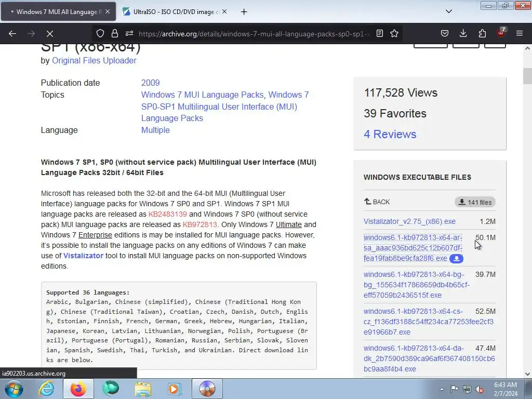Screen dimensions: 532x399
Task: Open network tray icon
Action: (x=467, y=389)
